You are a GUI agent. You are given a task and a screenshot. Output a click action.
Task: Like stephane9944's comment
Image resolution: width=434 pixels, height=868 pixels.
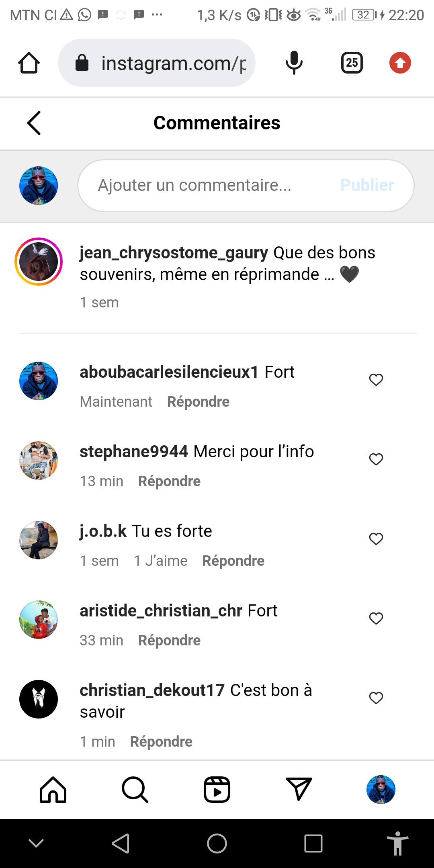tap(376, 459)
